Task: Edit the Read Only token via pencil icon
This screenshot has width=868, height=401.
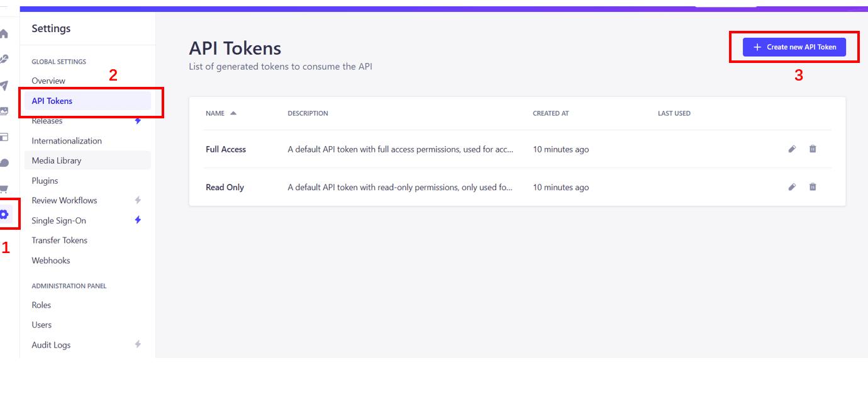Action: click(792, 186)
